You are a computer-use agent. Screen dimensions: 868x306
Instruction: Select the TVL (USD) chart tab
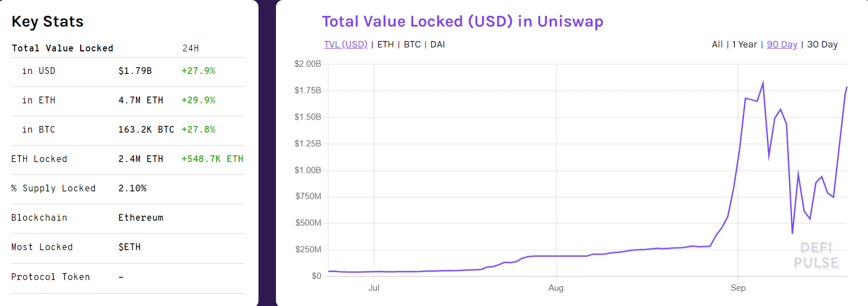tap(345, 44)
